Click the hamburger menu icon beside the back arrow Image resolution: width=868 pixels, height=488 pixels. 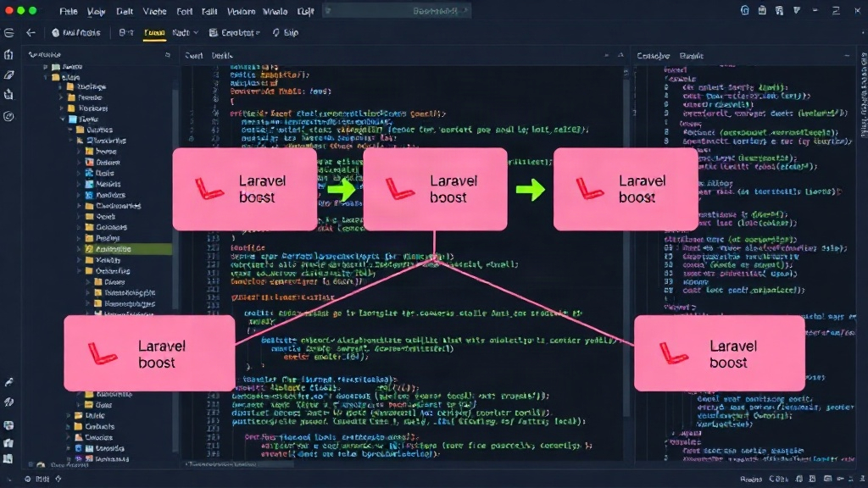[x=8, y=33]
